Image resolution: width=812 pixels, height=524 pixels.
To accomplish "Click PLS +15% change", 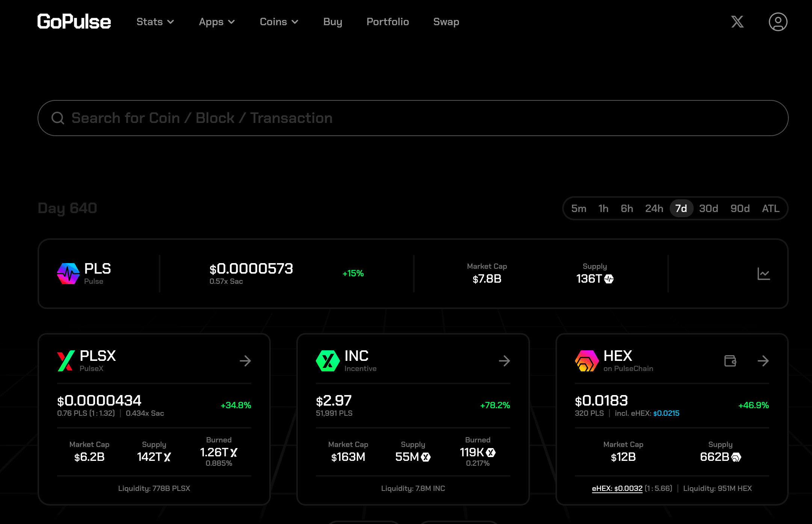I will pos(353,273).
